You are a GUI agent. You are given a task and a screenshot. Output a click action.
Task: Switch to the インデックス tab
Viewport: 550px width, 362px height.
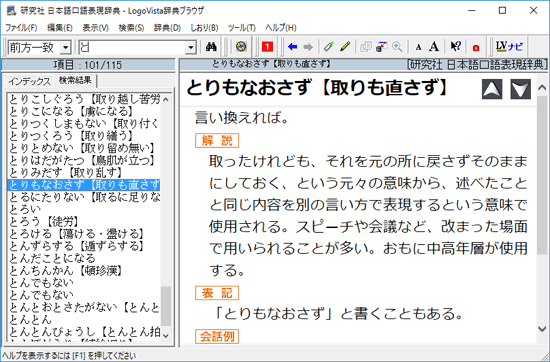pyautogui.click(x=29, y=81)
